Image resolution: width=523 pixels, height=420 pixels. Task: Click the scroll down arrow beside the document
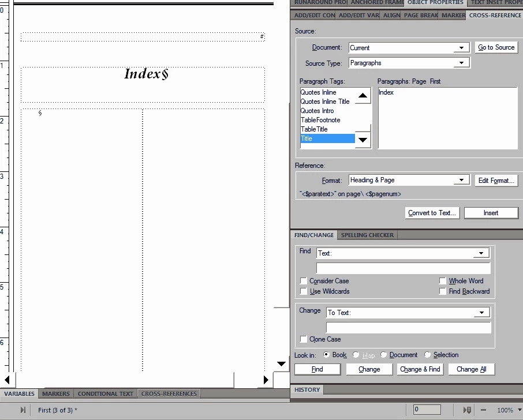[x=282, y=363]
